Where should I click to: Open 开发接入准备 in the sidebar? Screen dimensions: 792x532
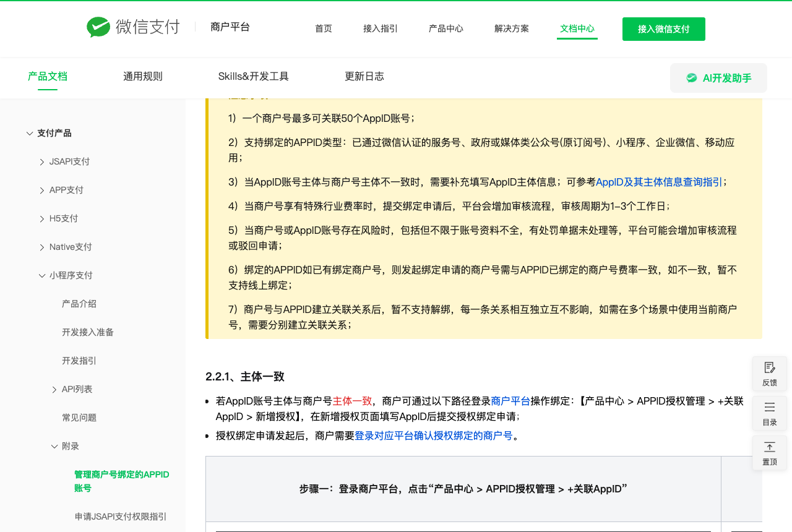tap(88, 332)
